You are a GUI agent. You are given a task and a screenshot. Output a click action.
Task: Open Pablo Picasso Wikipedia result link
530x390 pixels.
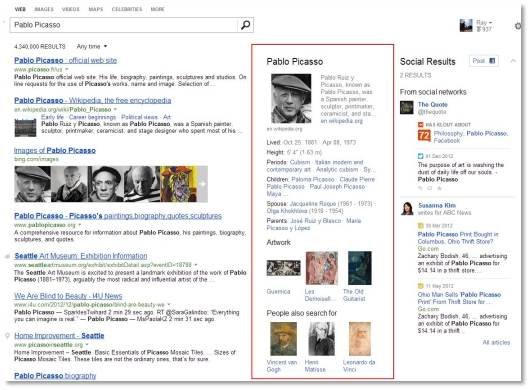tap(93, 100)
